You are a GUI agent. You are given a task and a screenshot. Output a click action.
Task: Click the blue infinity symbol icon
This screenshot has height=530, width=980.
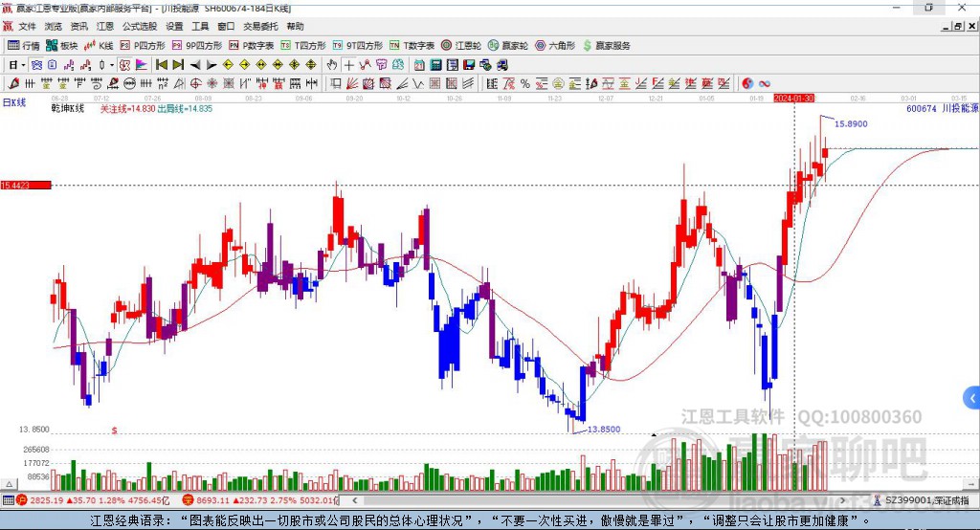[x=765, y=83]
